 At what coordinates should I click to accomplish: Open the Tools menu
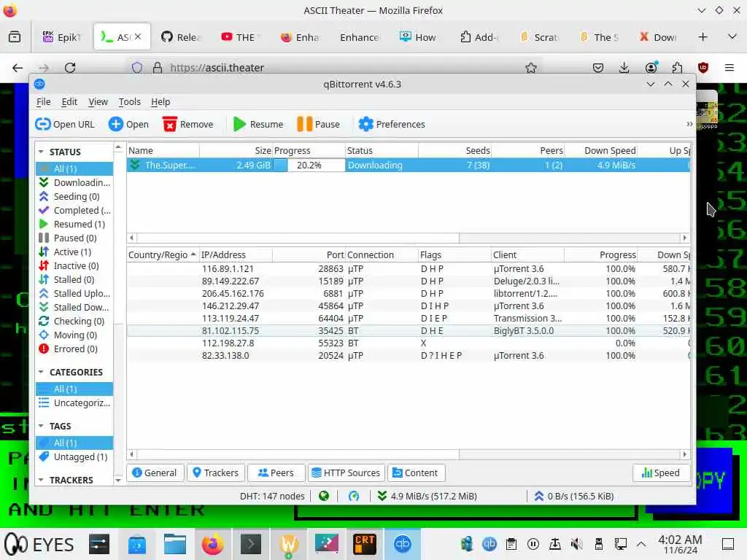(x=130, y=101)
